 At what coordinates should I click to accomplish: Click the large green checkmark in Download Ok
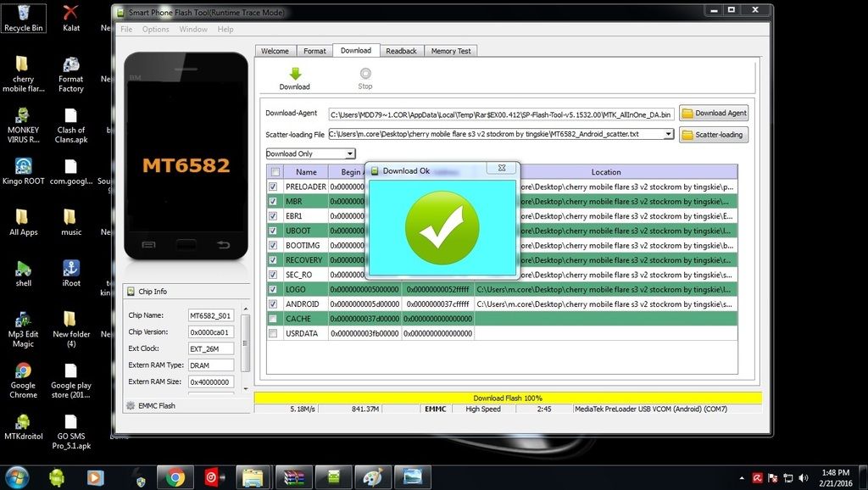pos(442,227)
